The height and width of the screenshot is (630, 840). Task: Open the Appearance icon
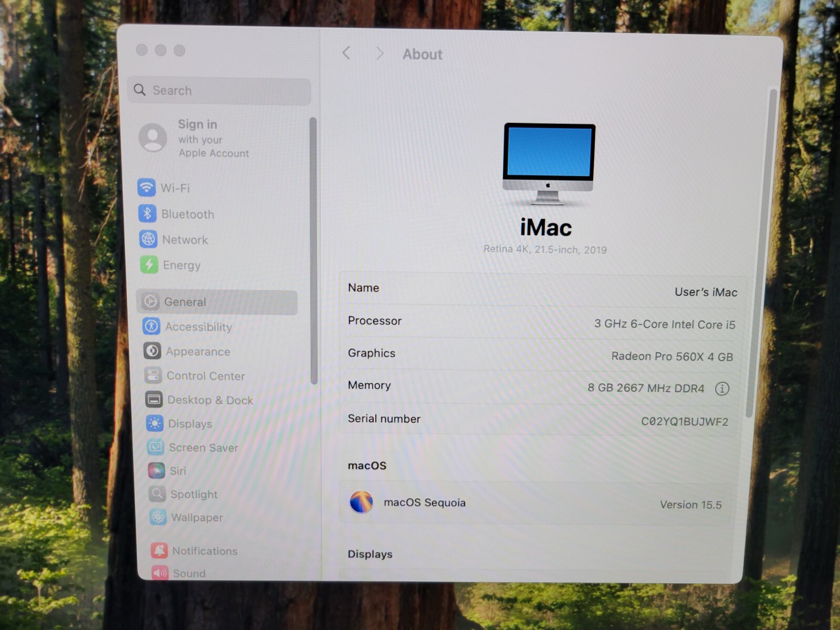(152, 351)
